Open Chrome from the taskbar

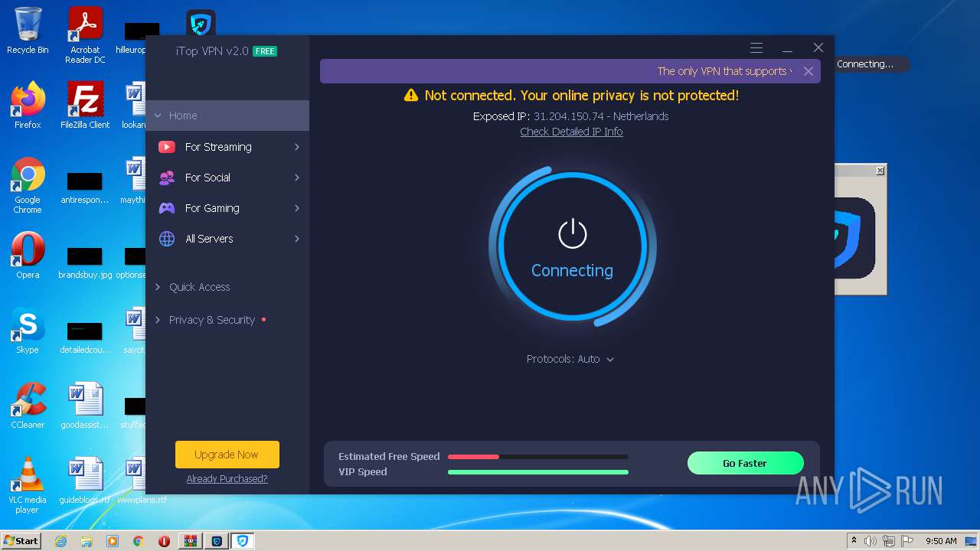[x=139, y=541]
